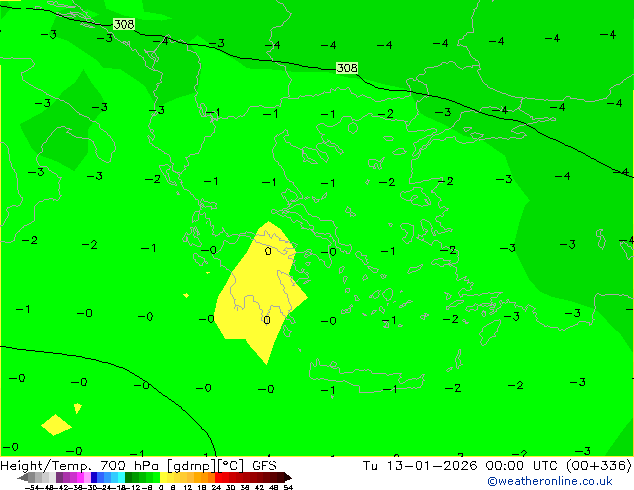Click the orange swatch in the color legend
The height and width of the screenshot is (490, 634).
point(205,477)
